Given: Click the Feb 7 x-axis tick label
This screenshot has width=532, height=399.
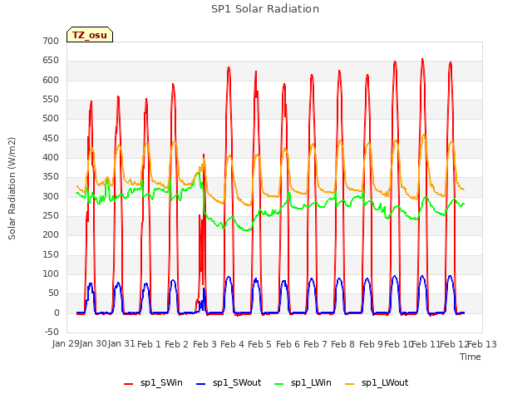Looking at the screenshot, I should tap(315, 344).
